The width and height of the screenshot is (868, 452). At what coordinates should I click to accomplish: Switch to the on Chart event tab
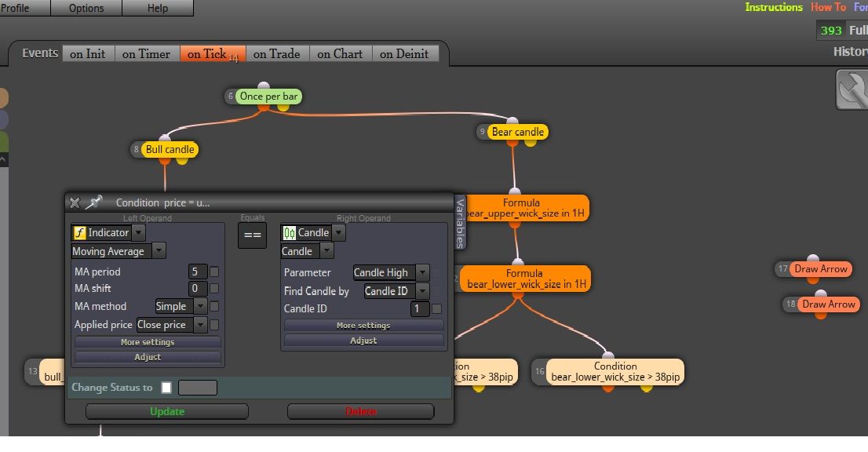tap(340, 53)
